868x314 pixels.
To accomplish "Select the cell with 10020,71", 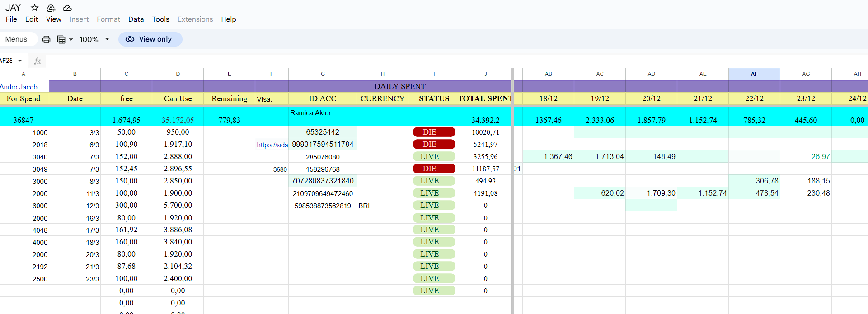I will tap(485, 132).
